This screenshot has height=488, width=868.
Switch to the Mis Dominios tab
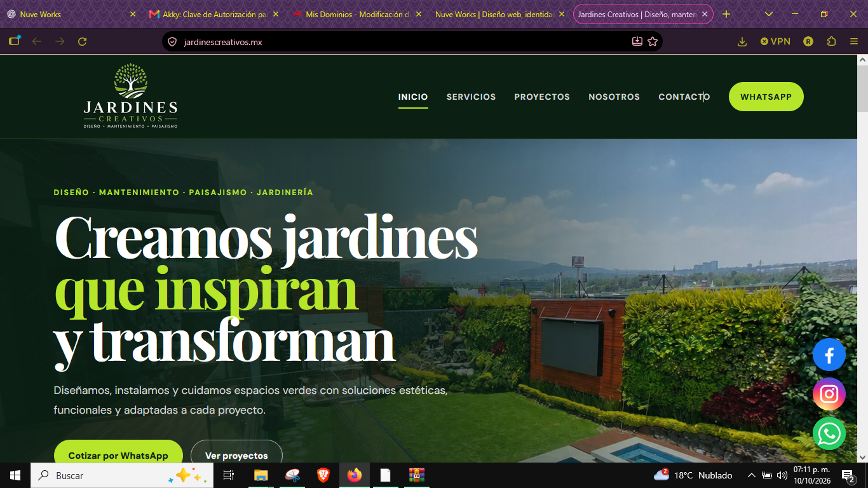pyautogui.click(x=356, y=14)
